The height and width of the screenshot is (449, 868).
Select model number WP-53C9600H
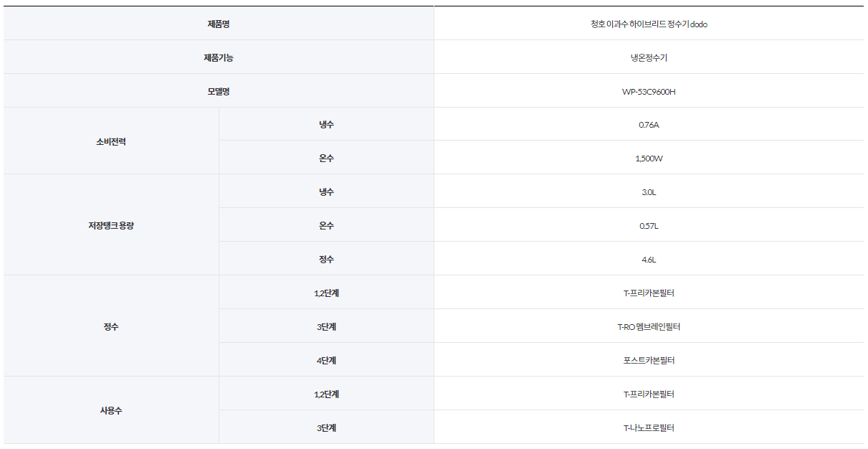coord(649,91)
